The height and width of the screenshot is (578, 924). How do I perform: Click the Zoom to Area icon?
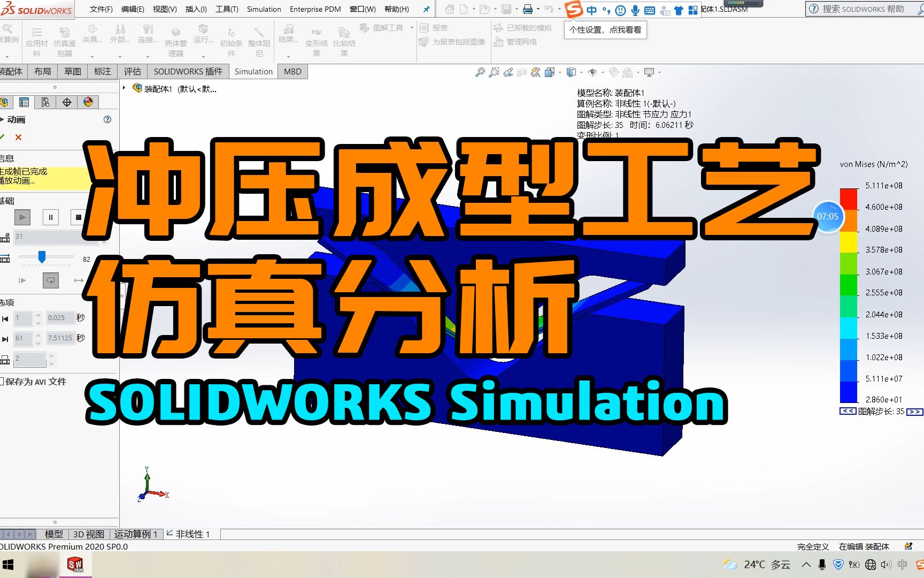pos(494,72)
